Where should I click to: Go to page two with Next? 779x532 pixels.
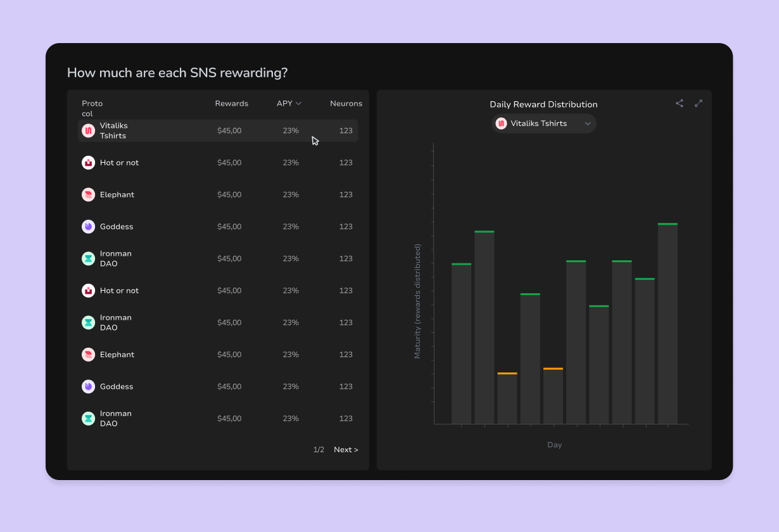(x=346, y=449)
